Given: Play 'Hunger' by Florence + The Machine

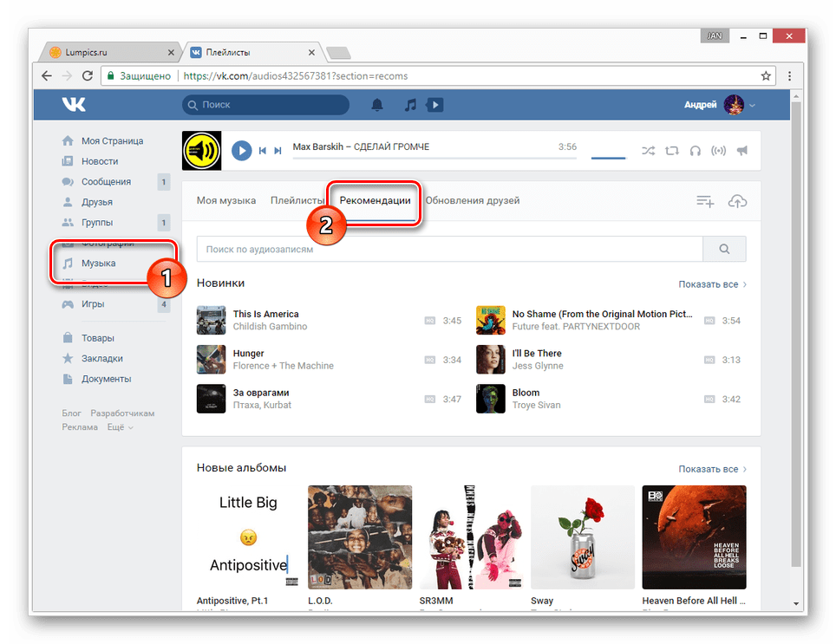Looking at the screenshot, I should pyautogui.click(x=211, y=360).
